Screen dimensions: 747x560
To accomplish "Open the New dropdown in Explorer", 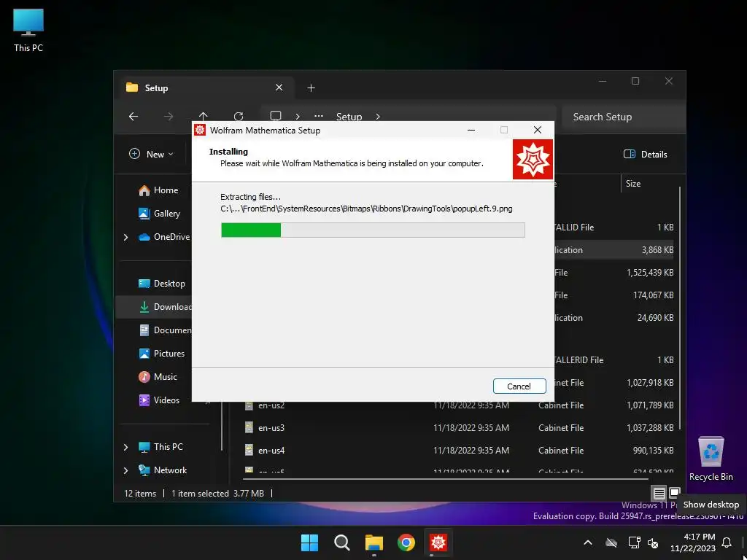I will point(151,155).
